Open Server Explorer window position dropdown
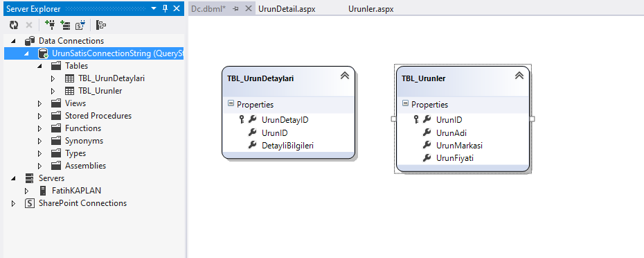 [x=154, y=8]
